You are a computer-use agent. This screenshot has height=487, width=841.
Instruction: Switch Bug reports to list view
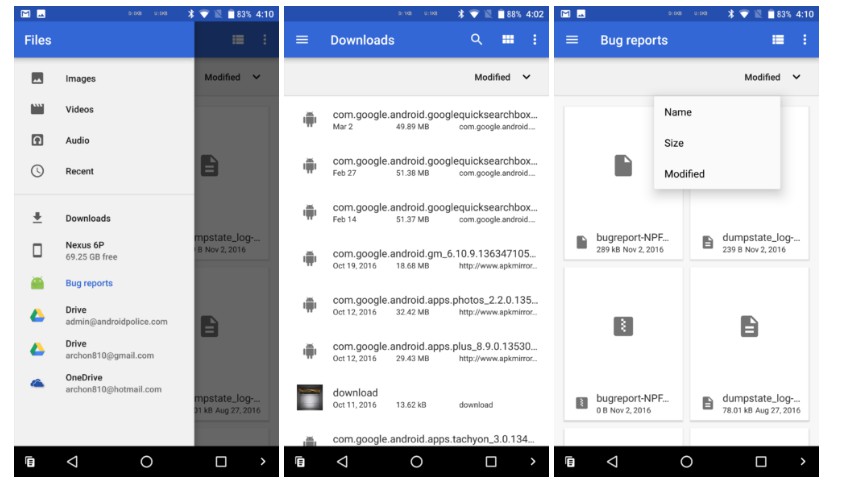tap(778, 39)
